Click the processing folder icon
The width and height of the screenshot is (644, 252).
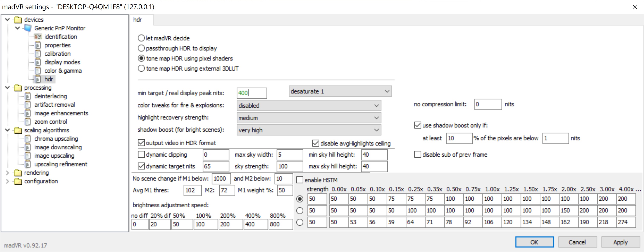click(18, 88)
